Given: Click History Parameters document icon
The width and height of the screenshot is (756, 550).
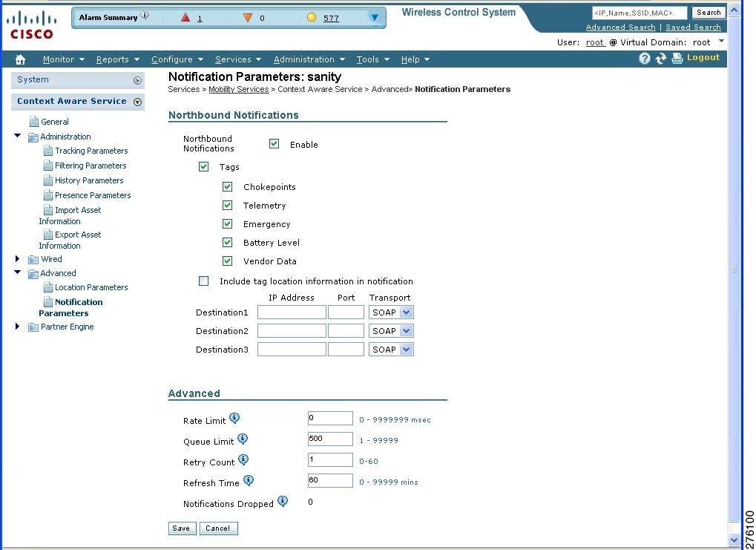Looking at the screenshot, I should [x=48, y=180].
